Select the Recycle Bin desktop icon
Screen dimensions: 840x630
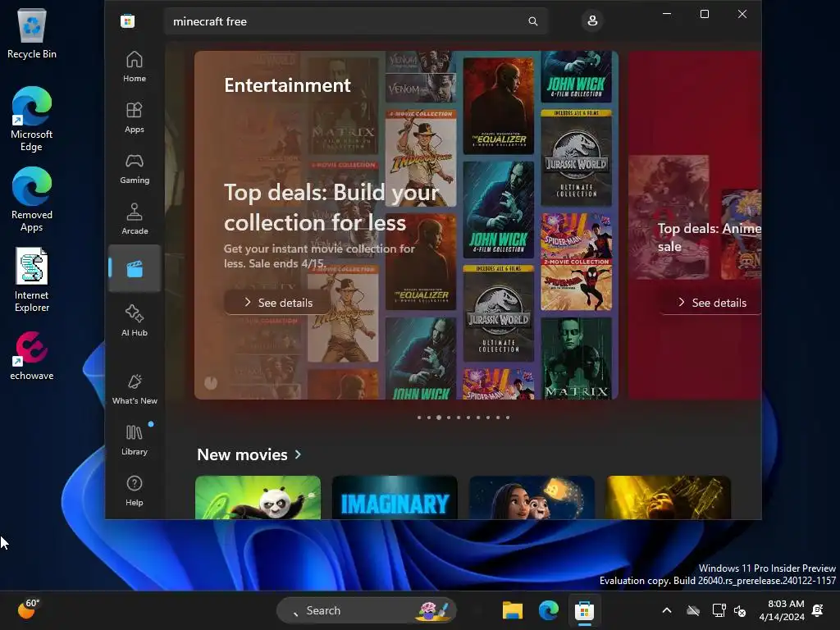32,33
